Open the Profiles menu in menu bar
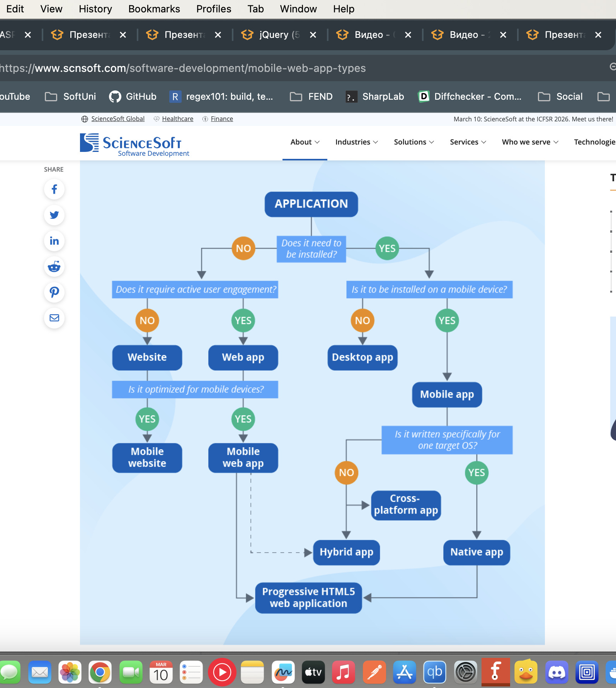616x688 pixels. pos(214,9)
